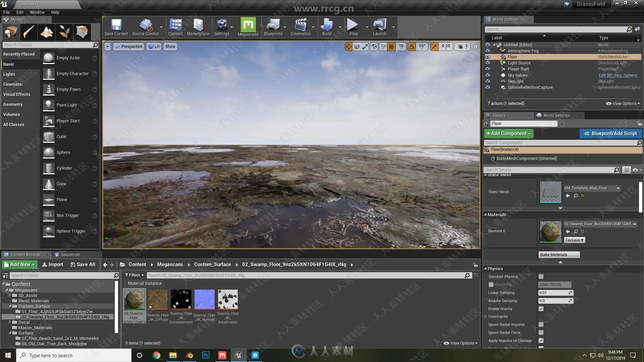
Task: Switch to World Settings tab
Action: 556,115
